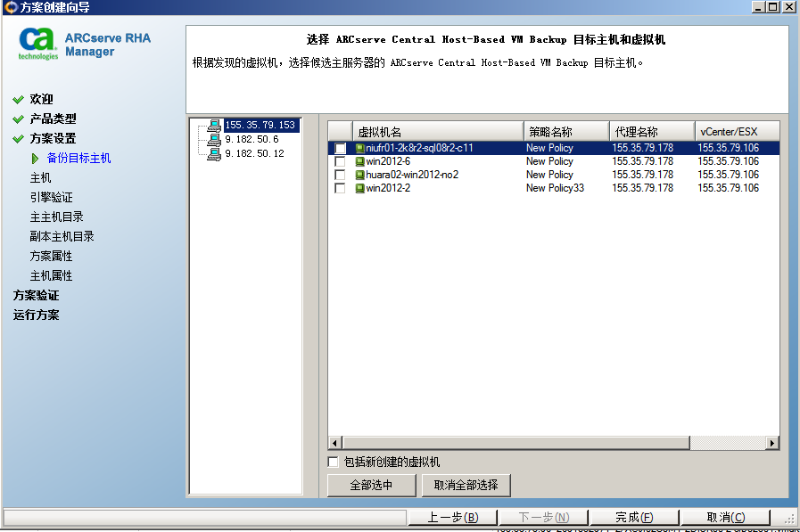Click green checkmark next to 方案设置
This screenshot has height=532, width=800.
tap(19, 139)
